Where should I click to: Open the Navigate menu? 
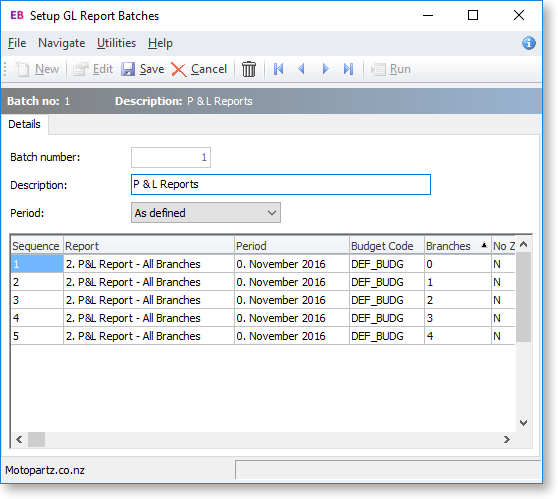(62, 43)
